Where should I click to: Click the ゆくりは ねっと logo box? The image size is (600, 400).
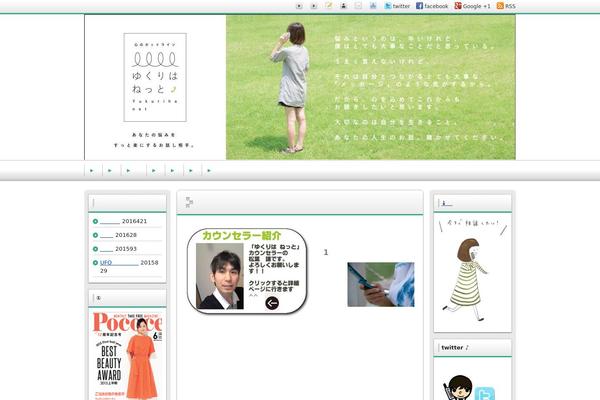pos(155,77)
